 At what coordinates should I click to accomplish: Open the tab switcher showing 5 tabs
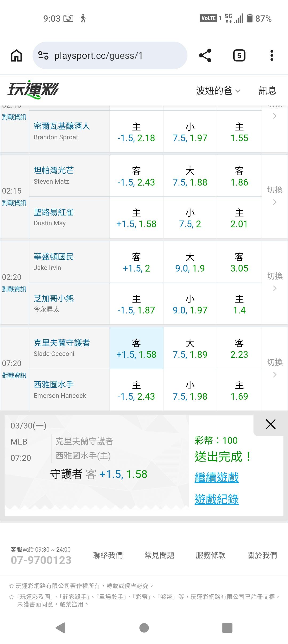coord(239,56)
